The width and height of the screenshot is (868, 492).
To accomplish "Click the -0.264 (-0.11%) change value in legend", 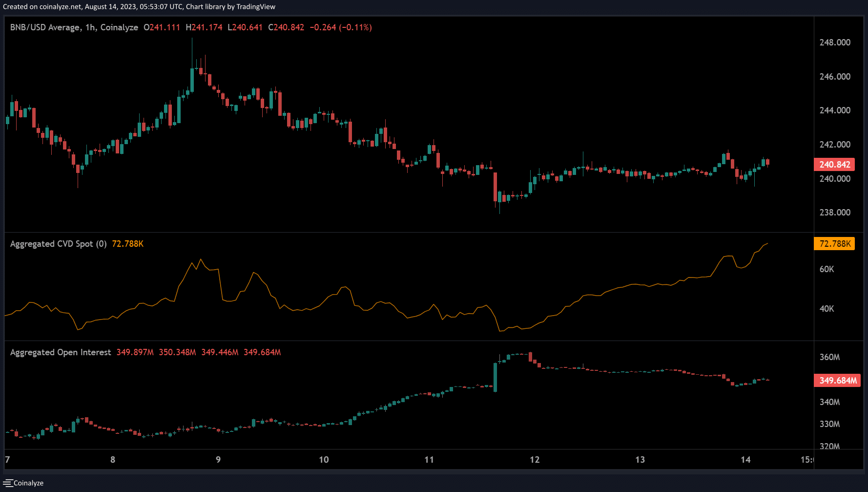I will pyautogui.click(x=340, y=27).
